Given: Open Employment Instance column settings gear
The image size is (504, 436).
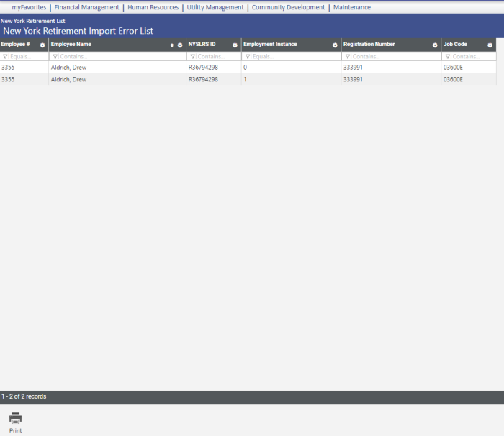Looking at the screenshot, I should point(335,45).
